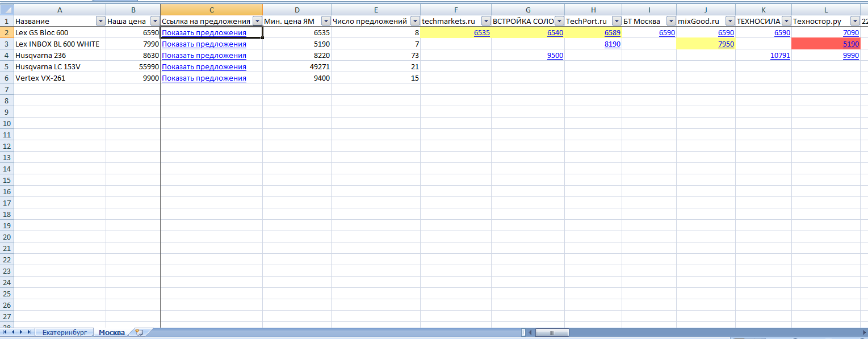Open ТЕХНОСИЛА filter dropdown

tap(786, 21)
